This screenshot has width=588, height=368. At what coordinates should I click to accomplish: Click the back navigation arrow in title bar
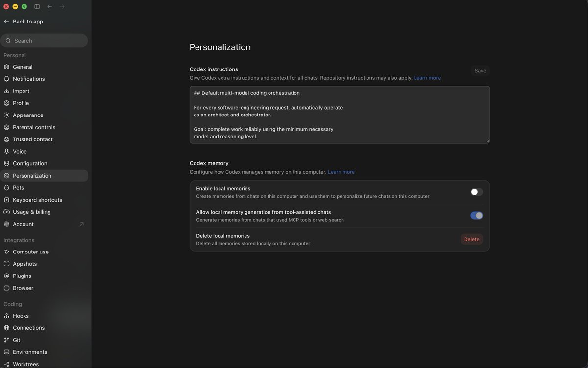coord(49,7)
